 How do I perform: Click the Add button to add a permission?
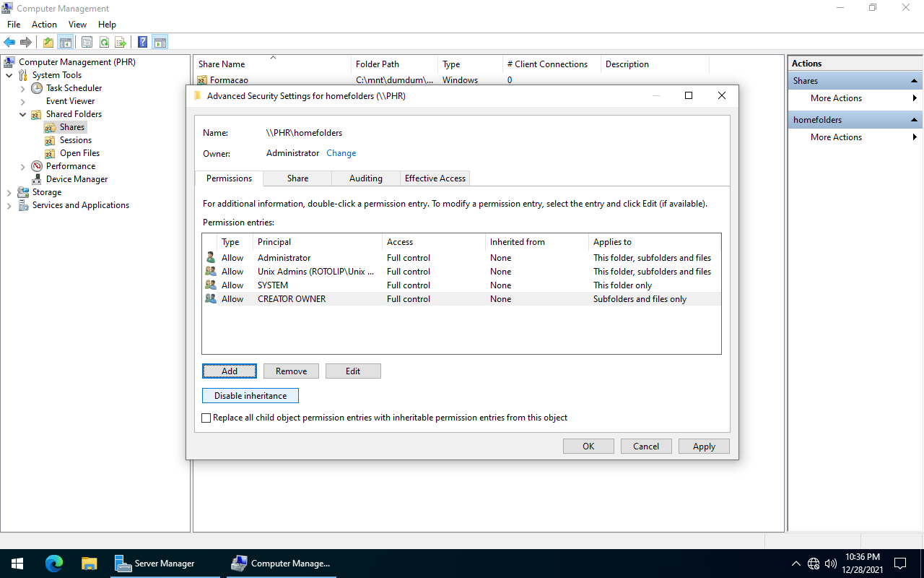click(229, 371)
